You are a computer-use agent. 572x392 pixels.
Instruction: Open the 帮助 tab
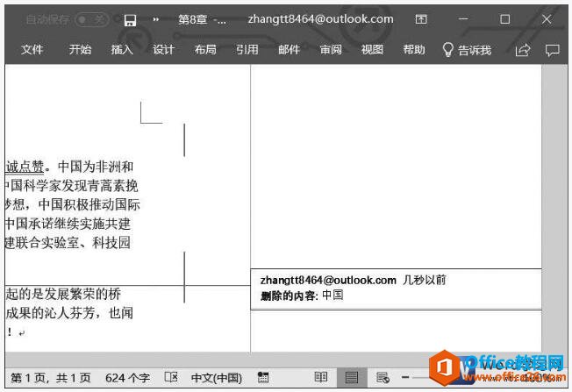tap(414, 49)
